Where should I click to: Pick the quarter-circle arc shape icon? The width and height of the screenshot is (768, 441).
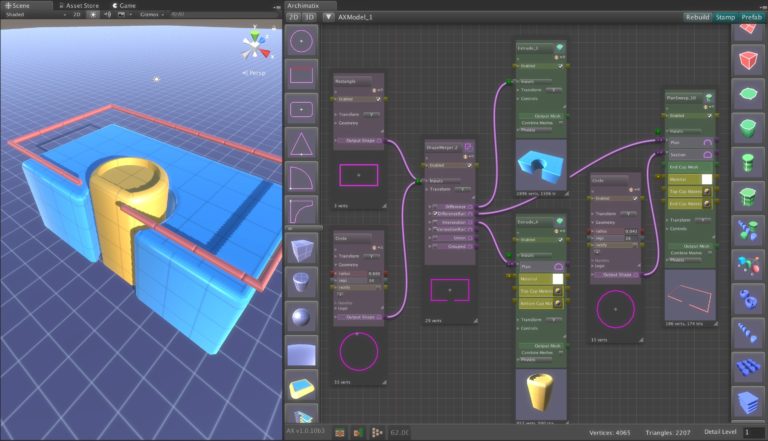coord(302,179)
